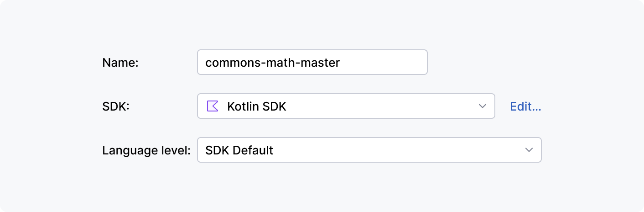Open the Edit... link next to SDK

pos(525,106)
